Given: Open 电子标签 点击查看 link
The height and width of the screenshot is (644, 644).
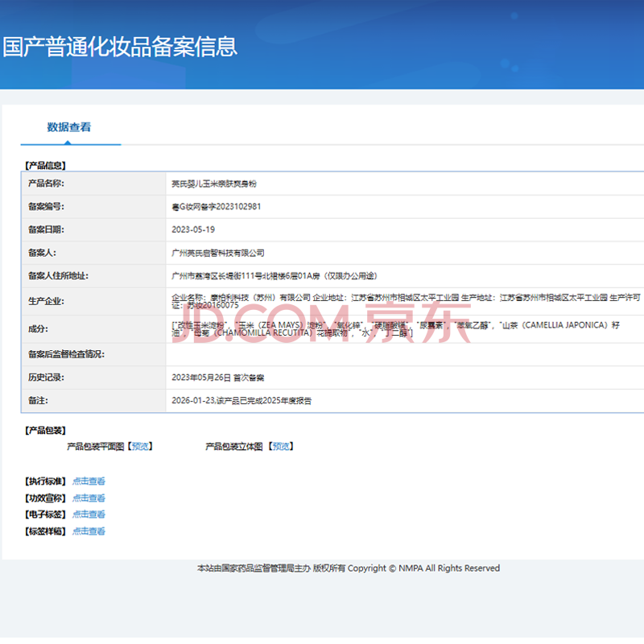Looking at the screenshot, I should [89, 514].
